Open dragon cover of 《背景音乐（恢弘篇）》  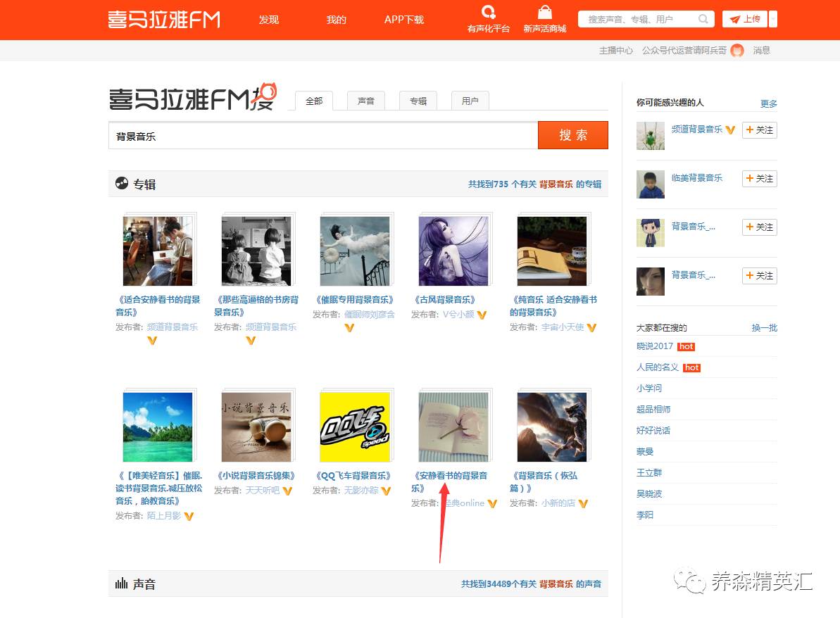coord(552,427)
